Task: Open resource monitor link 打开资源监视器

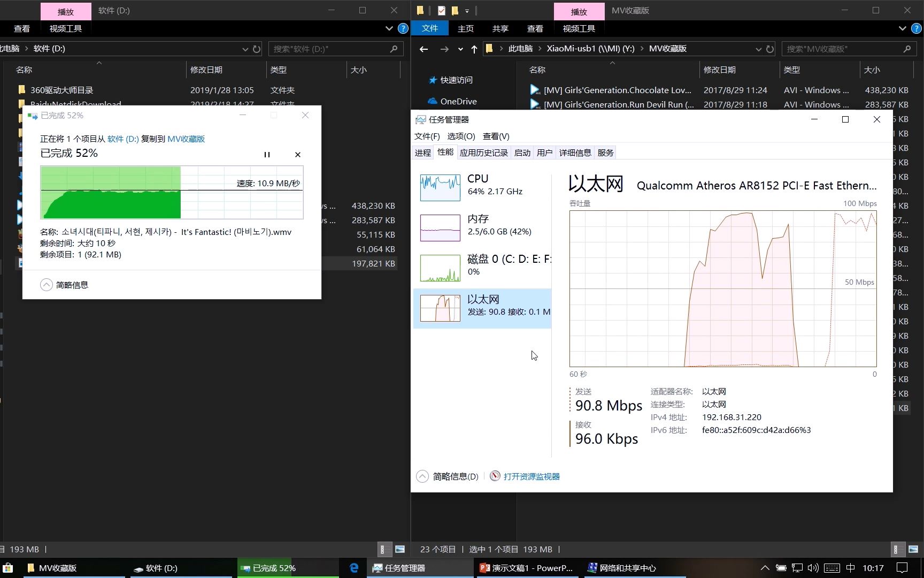Action: point(532,476)
